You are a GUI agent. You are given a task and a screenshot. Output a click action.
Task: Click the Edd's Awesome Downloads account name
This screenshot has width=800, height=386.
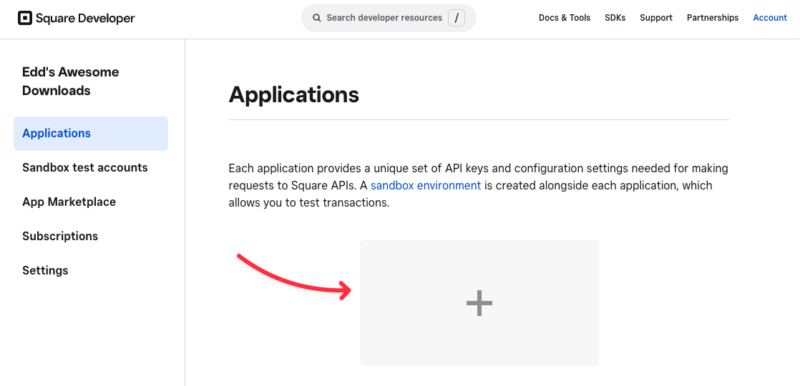click(x=70, y=81)
